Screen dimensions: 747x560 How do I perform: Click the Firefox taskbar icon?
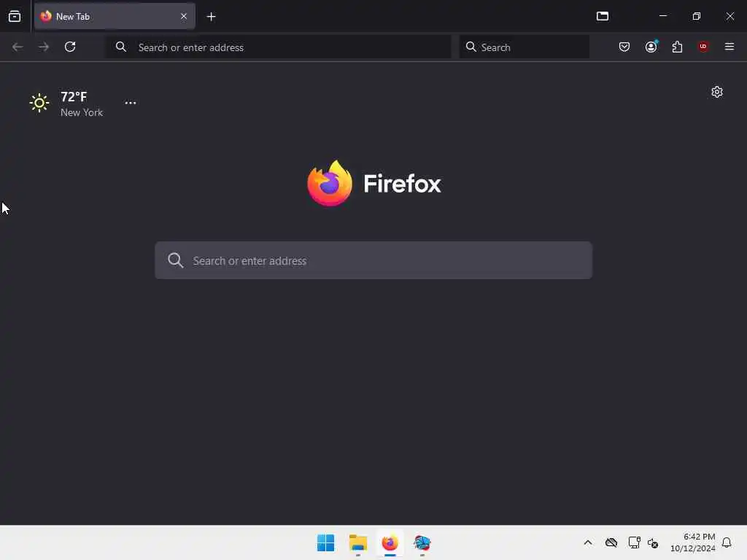pos(390,542)
